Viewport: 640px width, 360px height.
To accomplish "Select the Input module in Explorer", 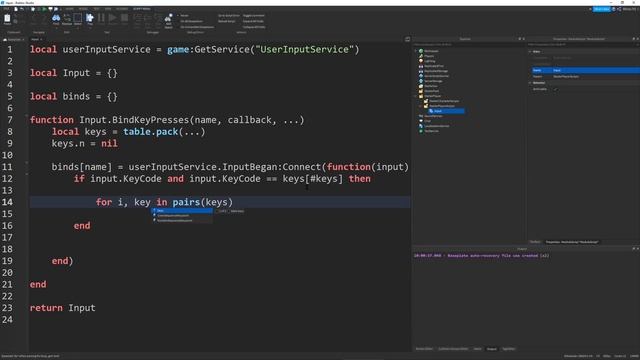I will point(446,111).
